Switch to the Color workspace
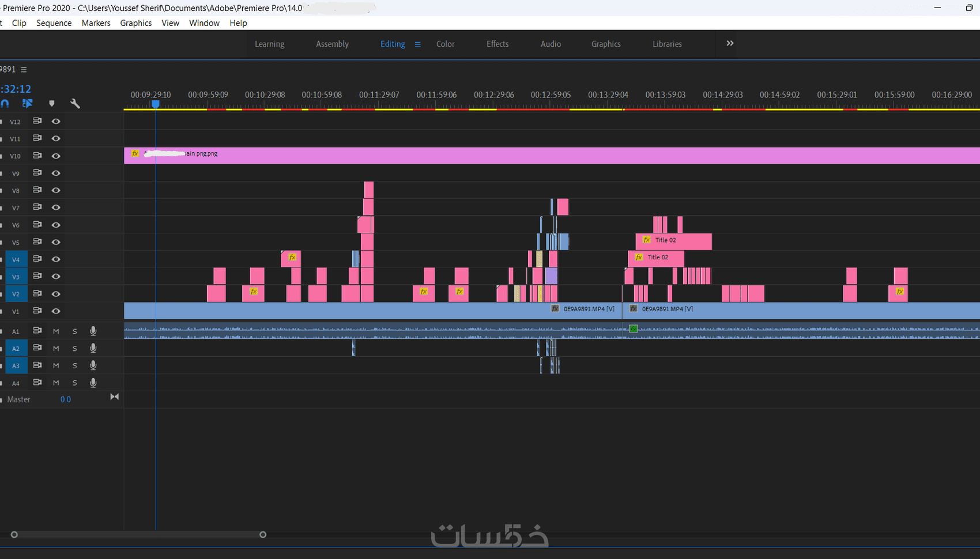This screenshot has height=559, width=980. pyautogui.click(x=446, y=44)
